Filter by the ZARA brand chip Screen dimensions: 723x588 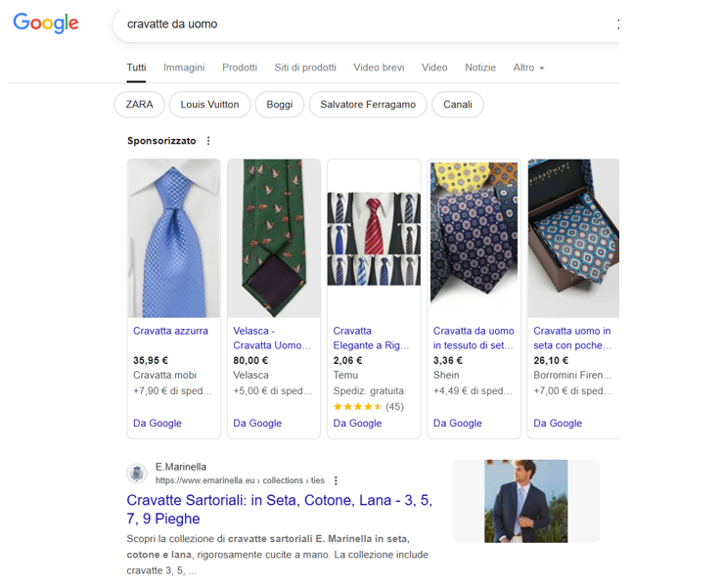(x=139, y=105)
